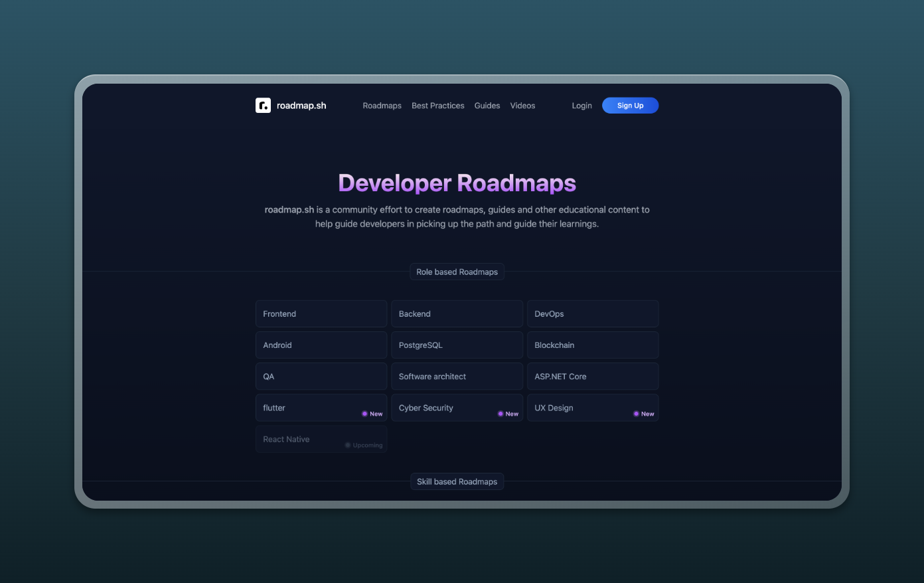The width and height of the screenshot is (924, 583).
Task: Click the roadmap.sh logo icon
Action: (263, 106)
